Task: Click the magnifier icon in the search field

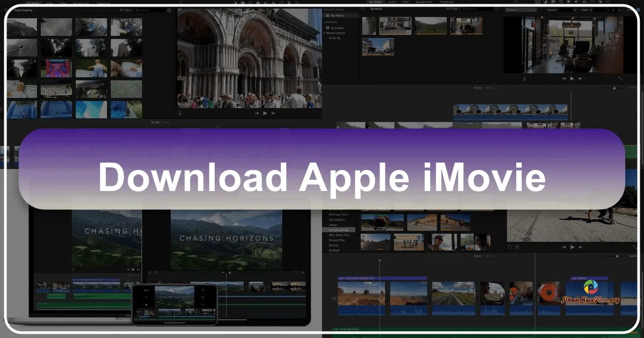Action: (465, 8)
